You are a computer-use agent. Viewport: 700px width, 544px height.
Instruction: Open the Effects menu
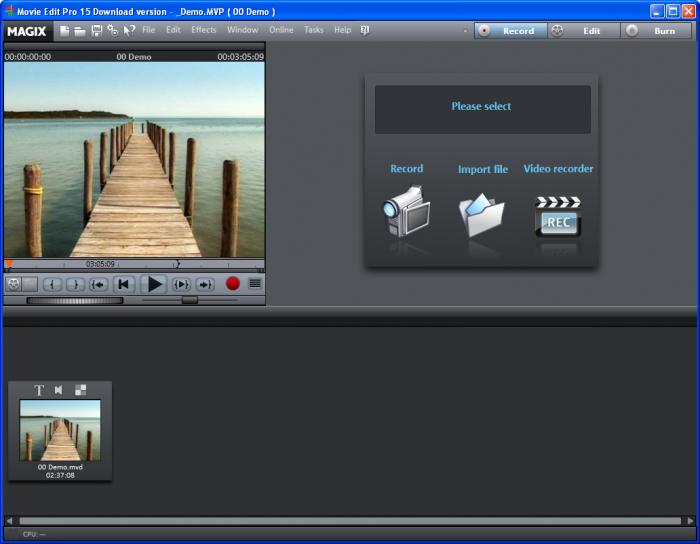(x=204, y=30)
